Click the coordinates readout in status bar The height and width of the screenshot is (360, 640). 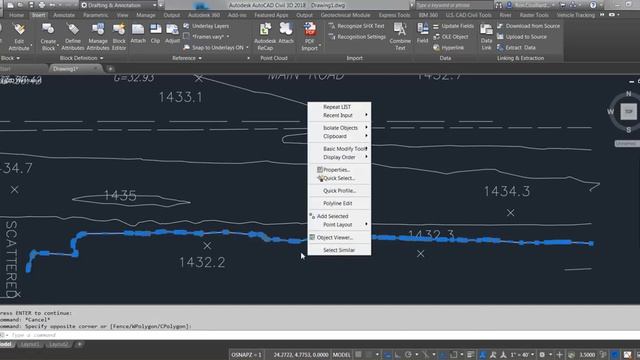300,355
